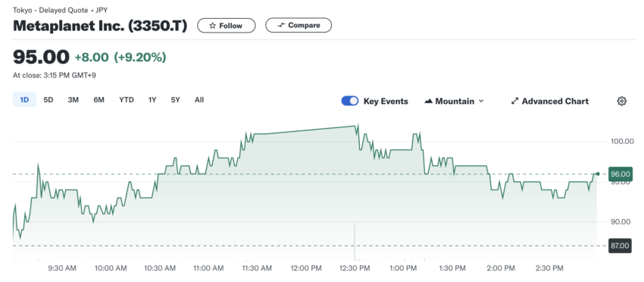Open the Compare button

click(x=299, y=26)
